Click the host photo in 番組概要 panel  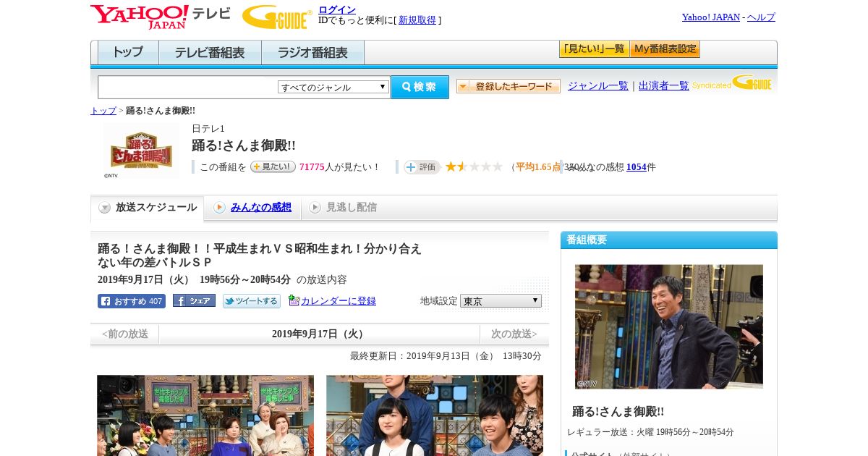coord(669,326)
